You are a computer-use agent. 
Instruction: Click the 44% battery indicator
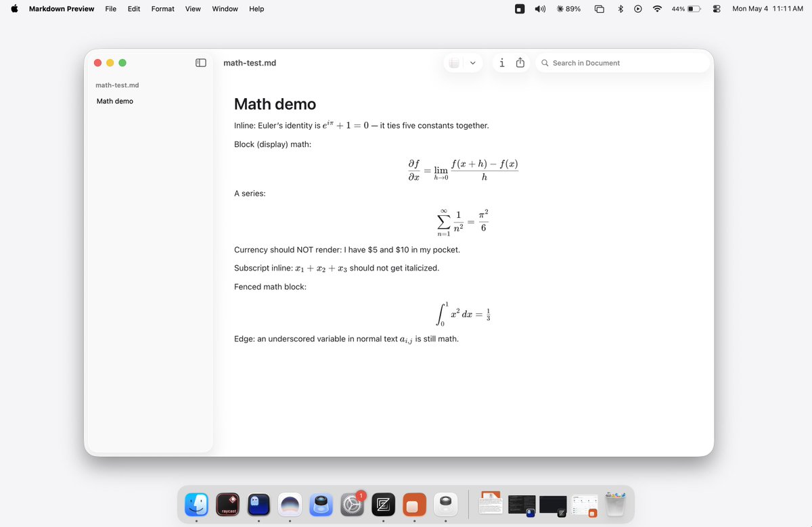pyautogui.click(x=687, y=9)
